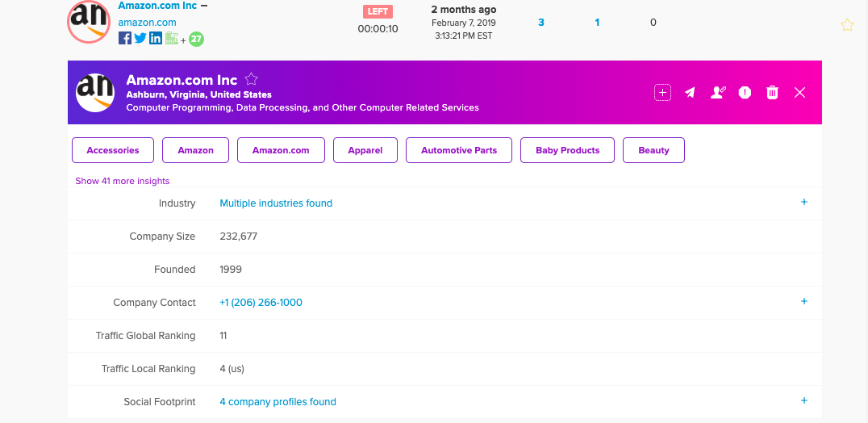
Task: Click the founded year 1999
Action: (231, 270)
